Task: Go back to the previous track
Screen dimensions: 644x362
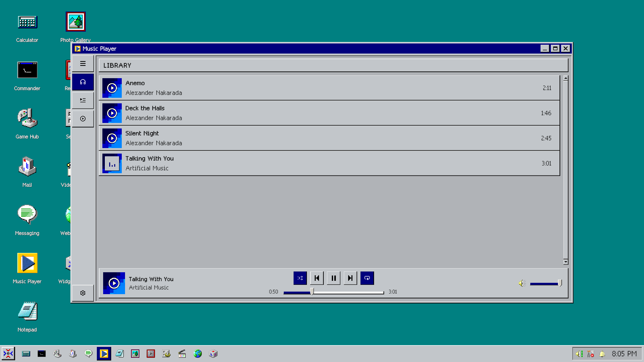Action: click(317, 278)
